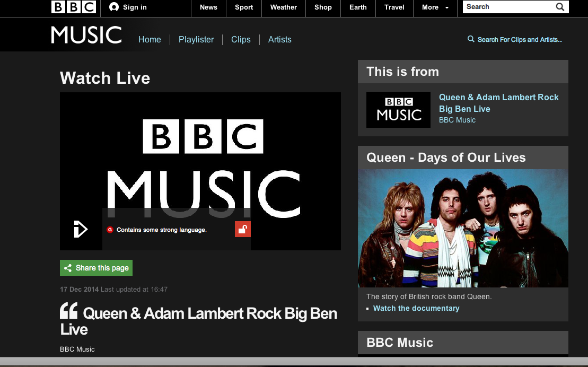Click the 17 Dec 2014 date text
The image size is (588, 367).
[79, 290]
